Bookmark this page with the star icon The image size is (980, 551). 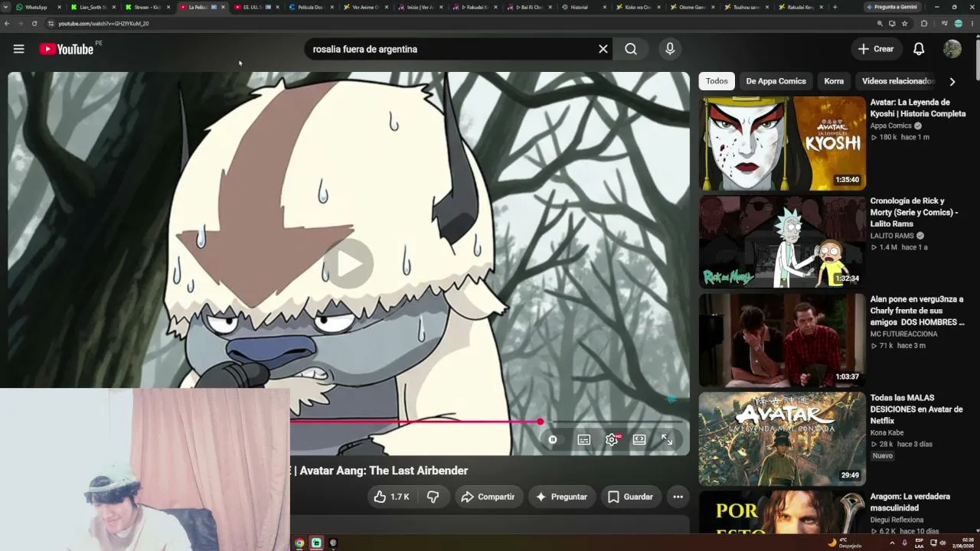(904, 24)
